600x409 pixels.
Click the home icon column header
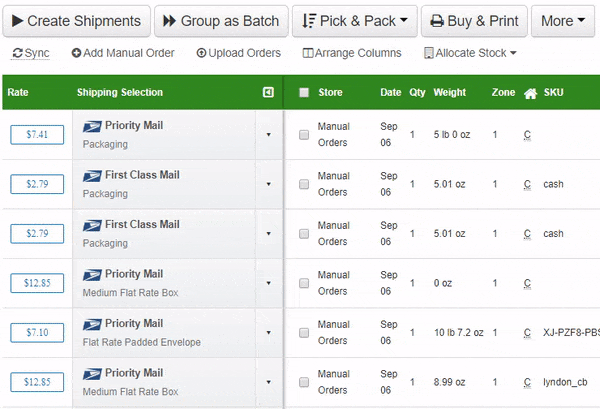click(530, 93)
